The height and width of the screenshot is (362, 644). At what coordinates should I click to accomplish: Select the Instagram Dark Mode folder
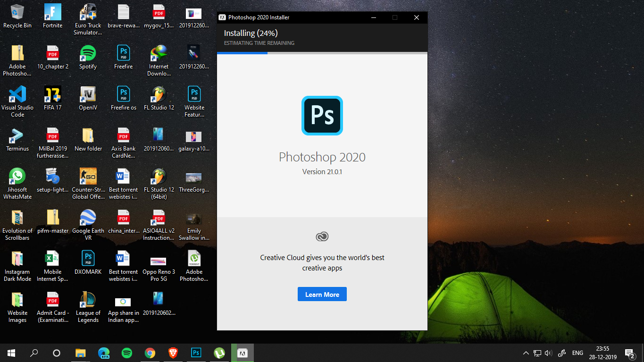[17, 266]
